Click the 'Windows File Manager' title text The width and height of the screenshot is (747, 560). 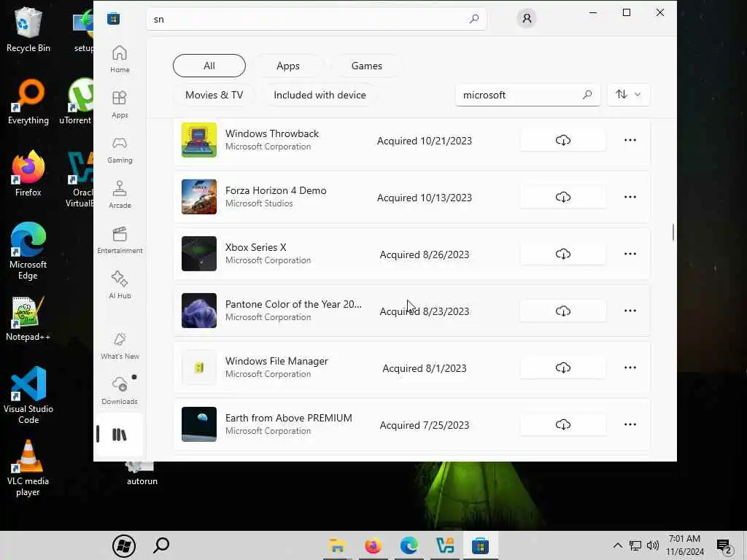point(276,361)
